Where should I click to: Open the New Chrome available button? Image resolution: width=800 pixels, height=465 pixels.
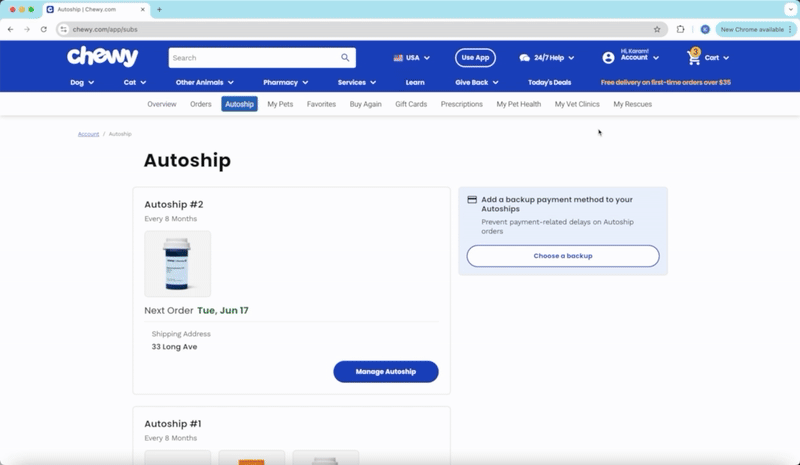756,29
